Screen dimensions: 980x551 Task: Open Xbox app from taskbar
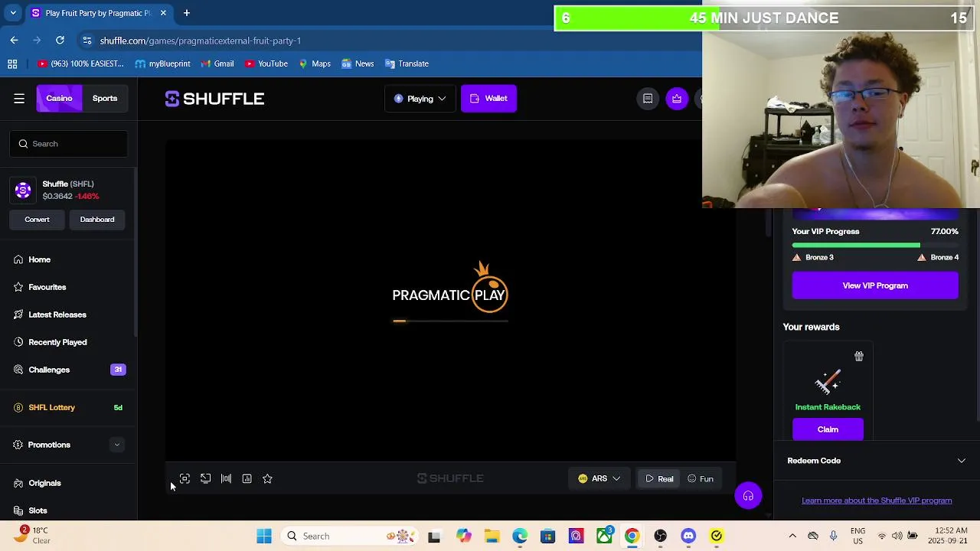605,536
